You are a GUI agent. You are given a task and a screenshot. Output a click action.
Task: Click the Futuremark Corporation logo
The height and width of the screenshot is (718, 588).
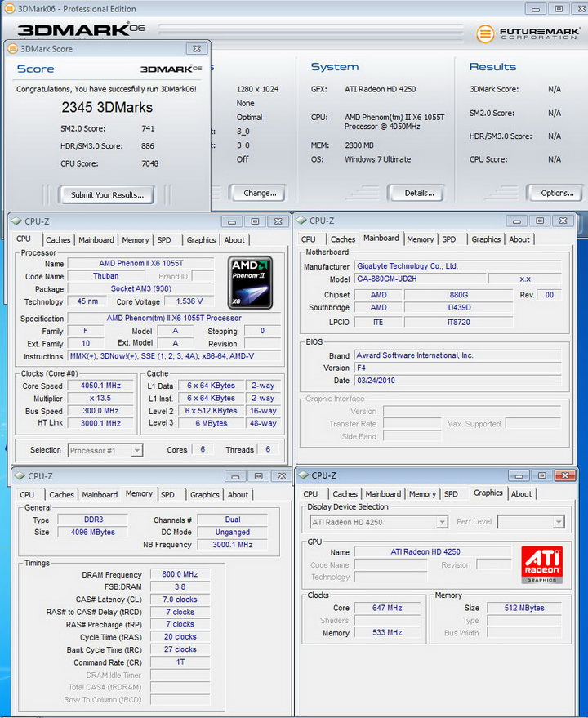(x=528, y=33)
